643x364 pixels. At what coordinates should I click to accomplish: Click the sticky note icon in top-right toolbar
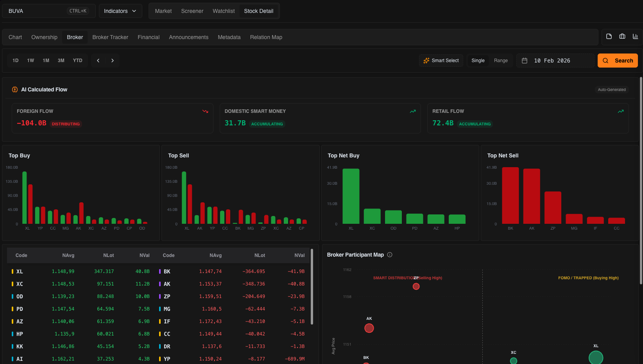pyautogui.click(x=609, y=36)
